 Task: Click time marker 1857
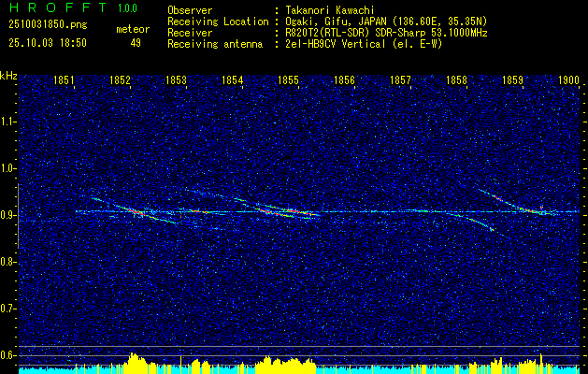(400, 80)
